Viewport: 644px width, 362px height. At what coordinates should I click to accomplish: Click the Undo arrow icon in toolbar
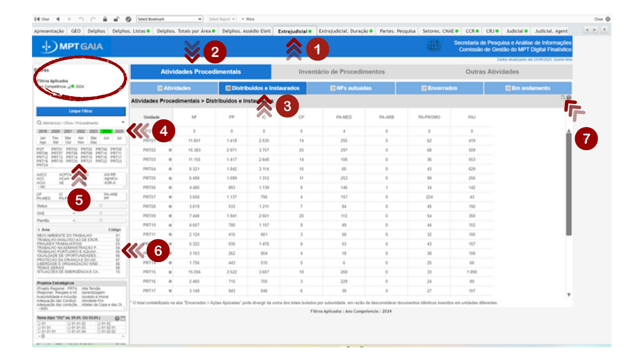81,19
